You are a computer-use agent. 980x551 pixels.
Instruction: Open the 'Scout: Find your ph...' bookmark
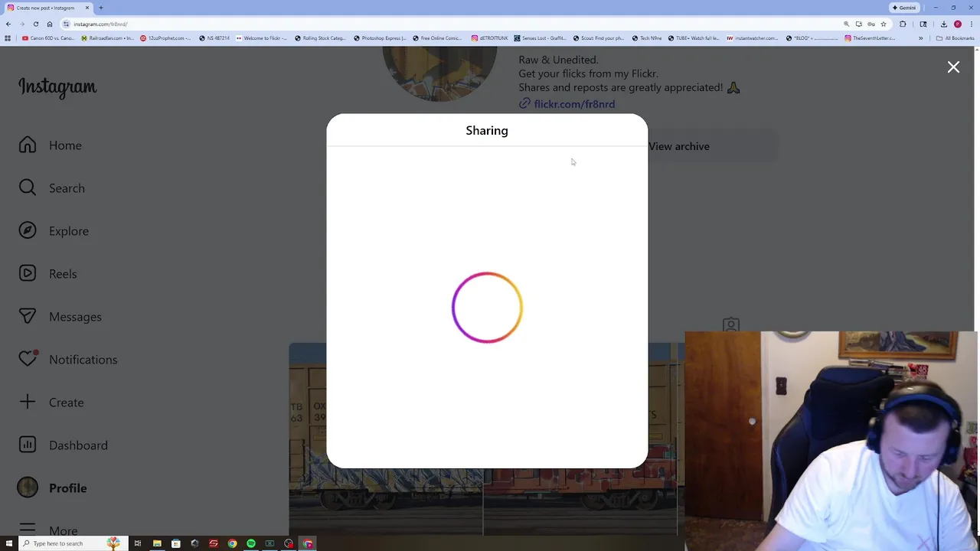coord(599,38)
